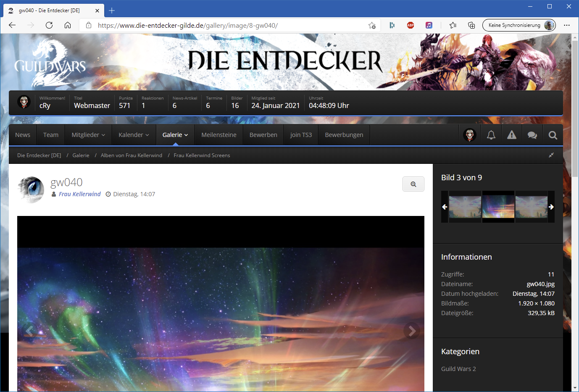Open the Adblock Plus extension
The height and width of the screenshot is (392, 579).
tap(411, 25)
